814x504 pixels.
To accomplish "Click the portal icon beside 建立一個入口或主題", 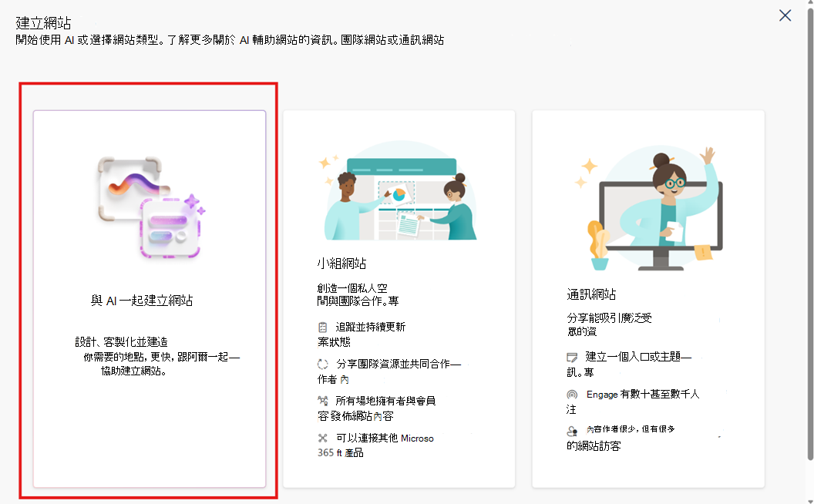I will pyautogui.click(x=572, y=357).
